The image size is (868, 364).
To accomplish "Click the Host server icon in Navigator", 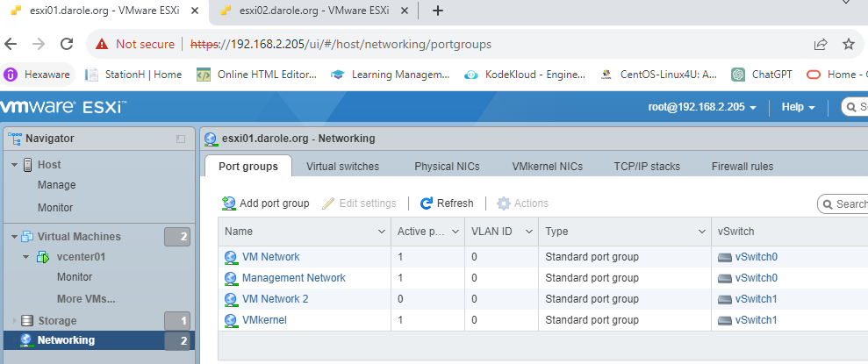I will [x=27, y=165].
